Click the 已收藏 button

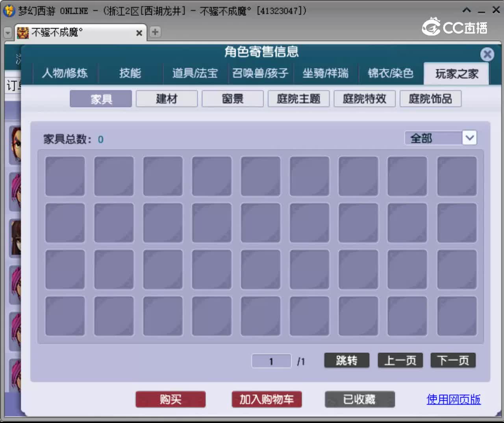[359, 399]
